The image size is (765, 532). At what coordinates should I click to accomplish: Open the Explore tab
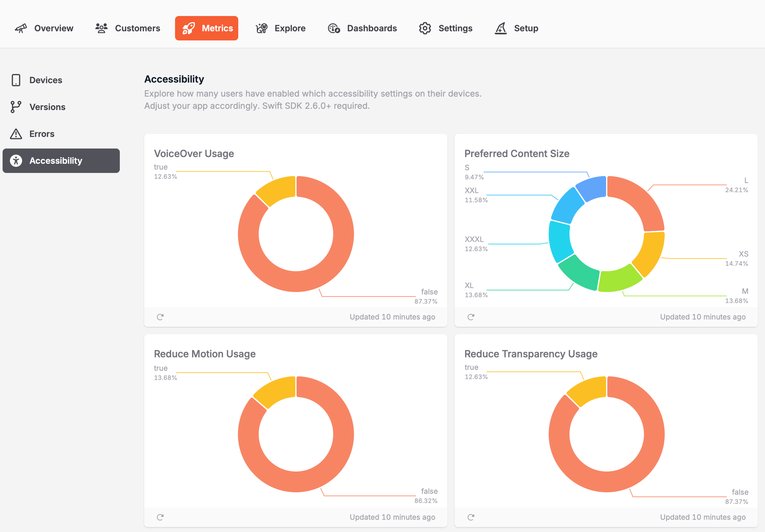tap(290, 28)
